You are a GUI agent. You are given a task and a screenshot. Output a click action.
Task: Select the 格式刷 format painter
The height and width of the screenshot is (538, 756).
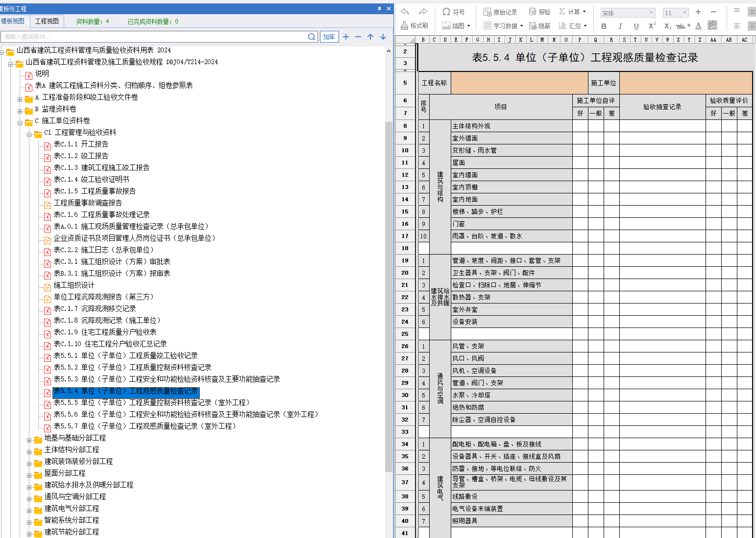[415, 25]
